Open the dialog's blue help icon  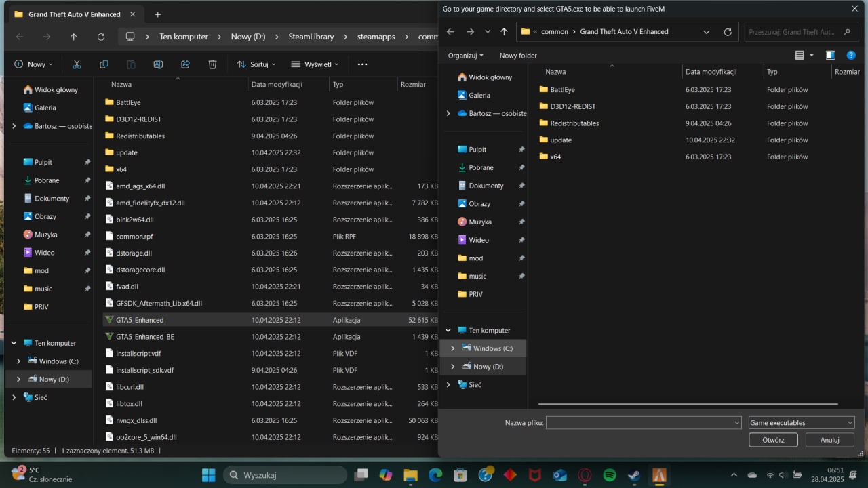pyautogui.click(x=851, y=56)
